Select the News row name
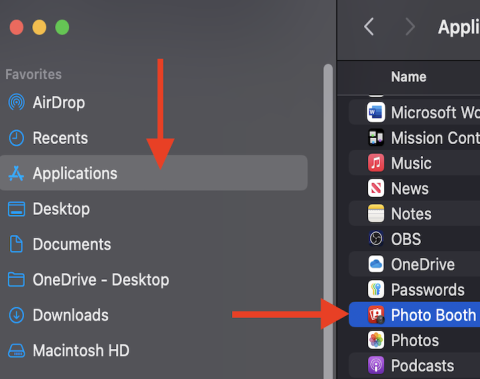The height and width of the screenshot is (379, 480). 410,188
